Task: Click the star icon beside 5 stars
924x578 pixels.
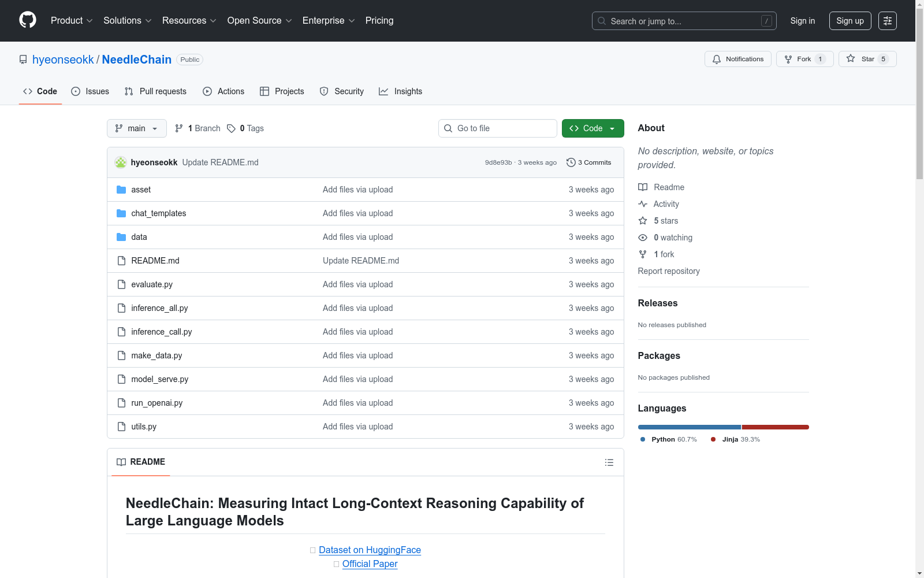Action: pos(643,221)
